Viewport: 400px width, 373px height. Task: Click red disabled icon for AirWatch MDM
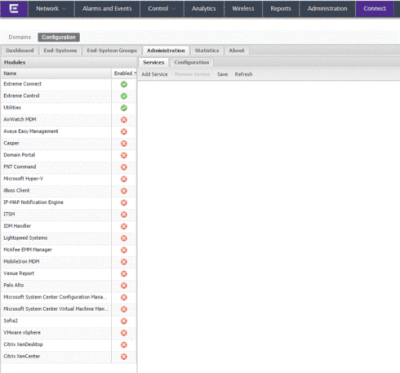pos(124,120)
